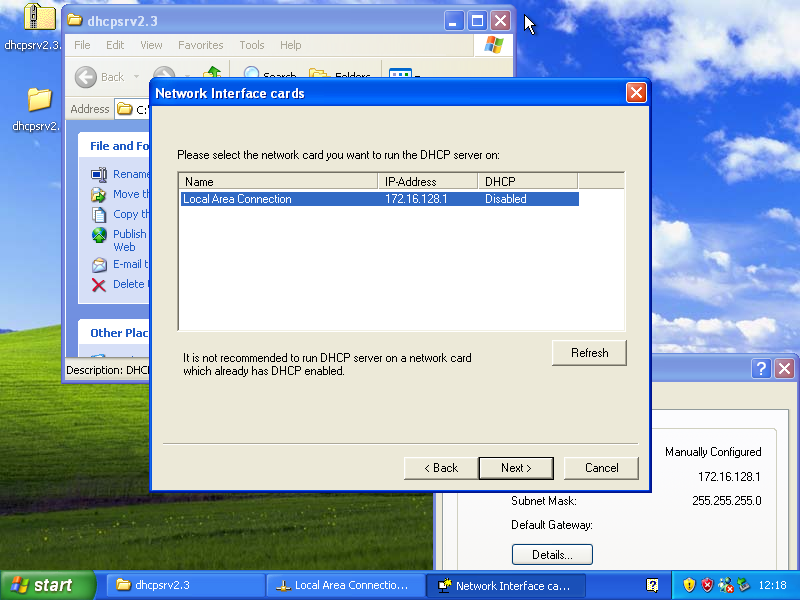Click the Views toolbar button in Explorer

[x=401, y=76]
